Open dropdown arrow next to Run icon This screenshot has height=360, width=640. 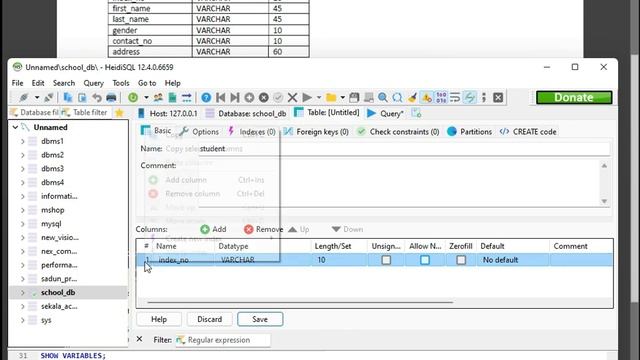click(319, 98)
